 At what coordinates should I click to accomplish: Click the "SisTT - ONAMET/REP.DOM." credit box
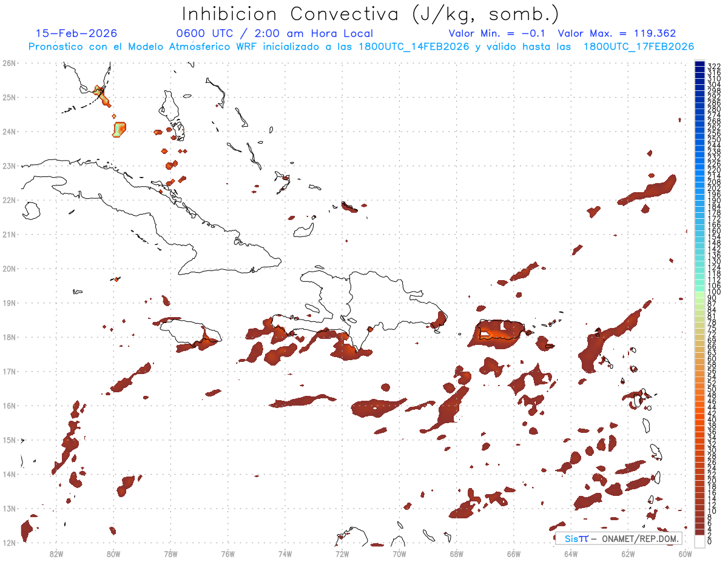[x=620, y=538]
